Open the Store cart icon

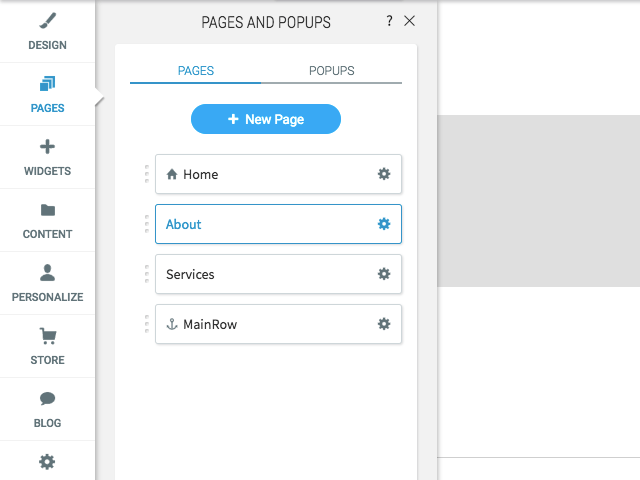coord(48,336)
